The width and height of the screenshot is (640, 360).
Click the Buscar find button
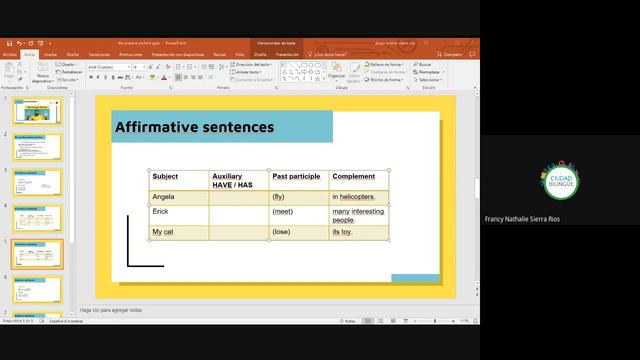tap(422, 64)
